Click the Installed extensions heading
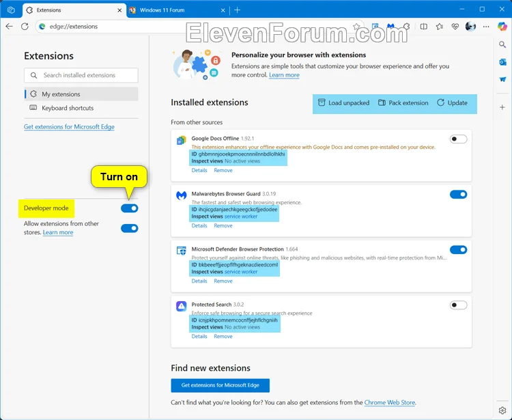The height and width of the screenshot is (420, 512). point(210,102)
